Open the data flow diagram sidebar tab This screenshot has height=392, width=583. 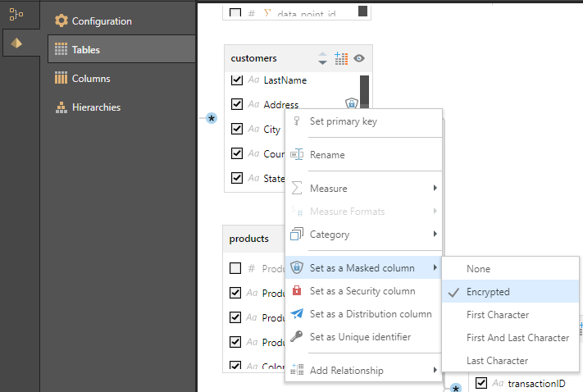pos(16,14)
